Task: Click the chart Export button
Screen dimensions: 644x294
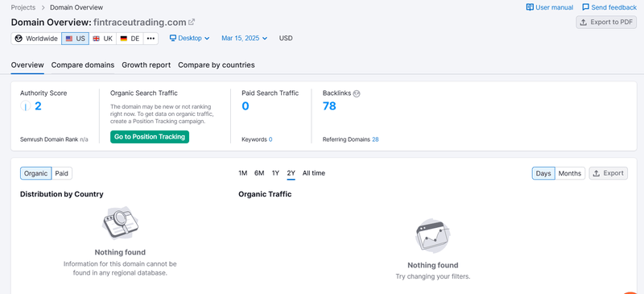Action: point(609,173)
